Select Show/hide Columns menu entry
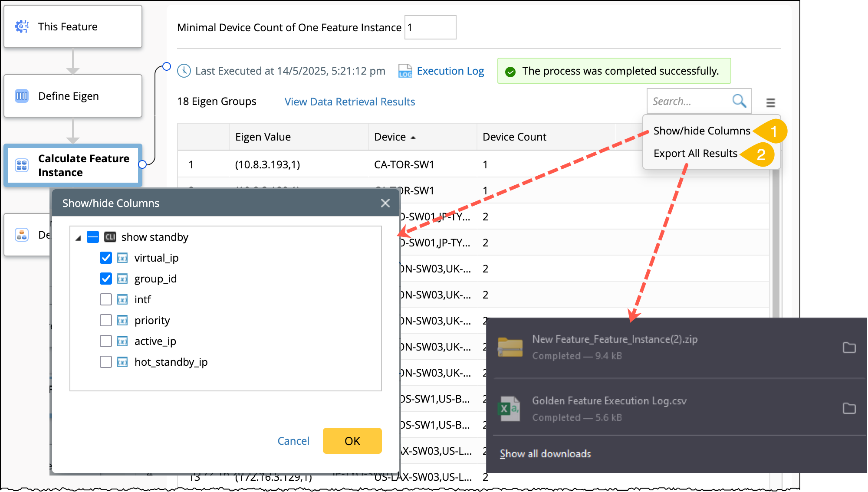The image size is (868, 492). pos(701,131)
